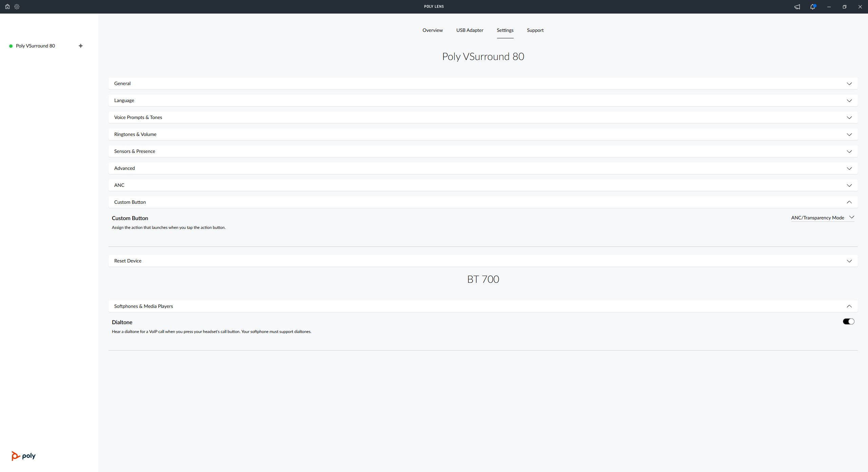Open the notifications bell icon
The width and height of the screenshot is (868, 472).
[813, 7]
